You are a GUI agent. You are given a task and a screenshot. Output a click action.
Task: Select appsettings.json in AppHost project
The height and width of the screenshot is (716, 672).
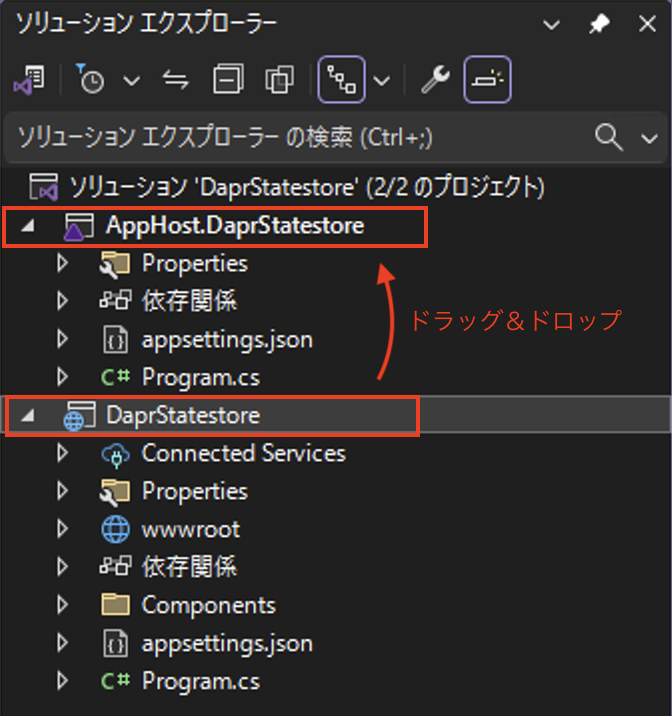click(227, 340)
